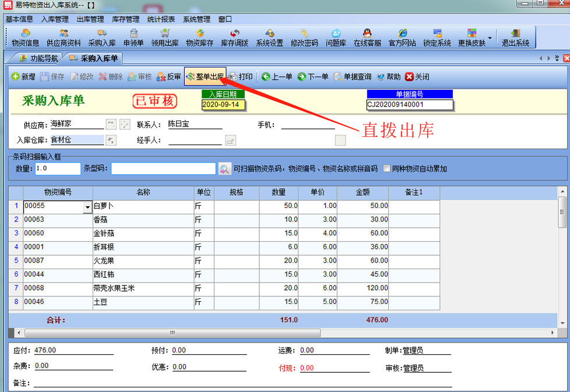Open 供应商资料 supplier records

pos(64,37)
